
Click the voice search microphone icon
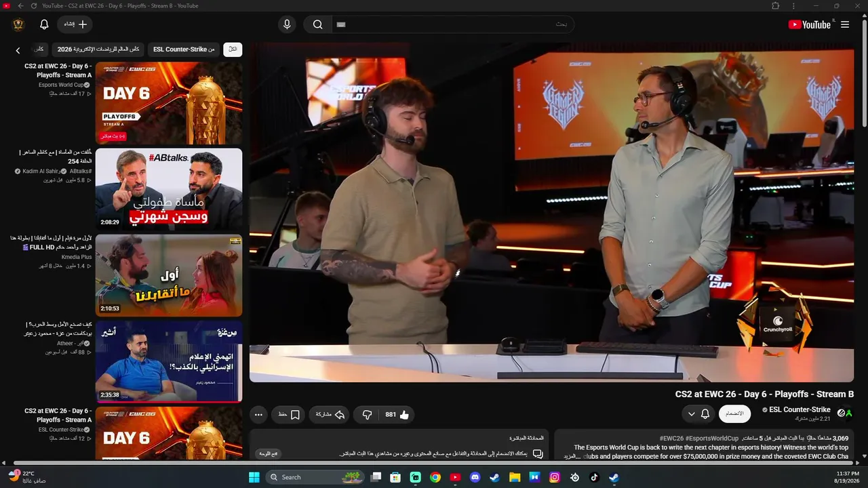(x=287, y=24)
